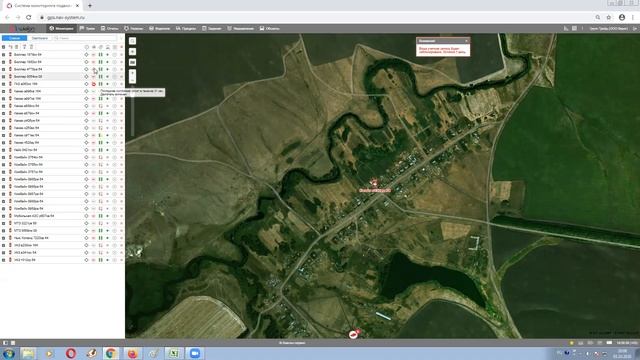Locate Мобильная АЗС via its diamond icon
640x360 pixels.
[86, 216]
